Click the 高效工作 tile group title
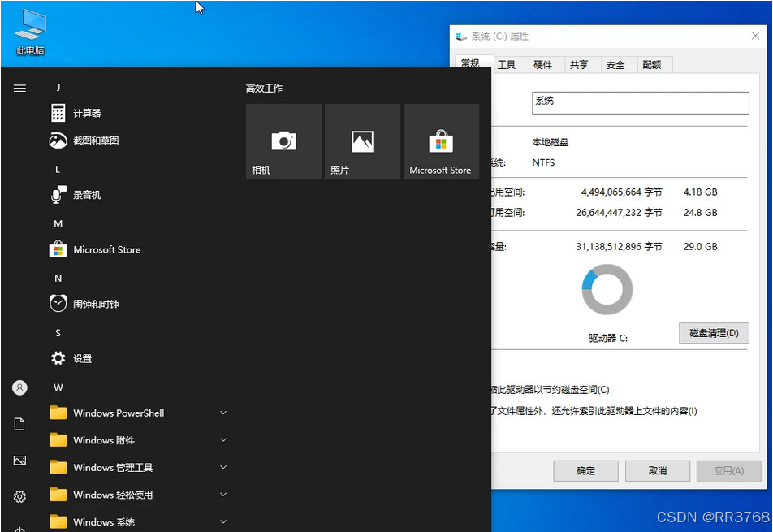This screenshot has height=532, width=773. pyautogui.click(x=264, y=89)
